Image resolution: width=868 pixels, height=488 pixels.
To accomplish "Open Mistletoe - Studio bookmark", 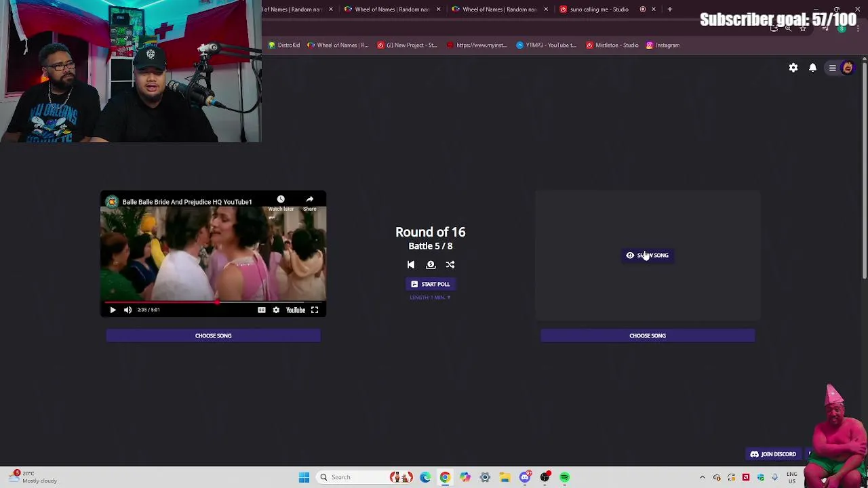I will [612, 45].
